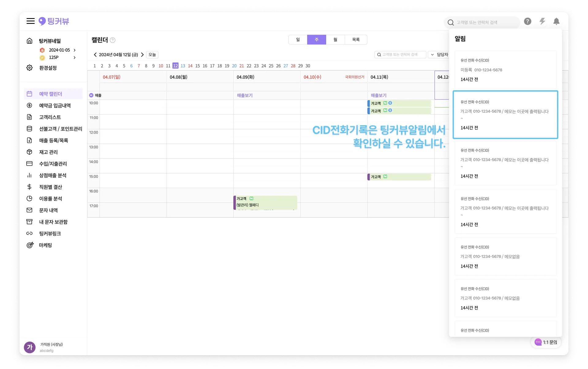Open 마케팅 target icon
Viewport: 588px width, 369px height.
click(x=30, y=245)
